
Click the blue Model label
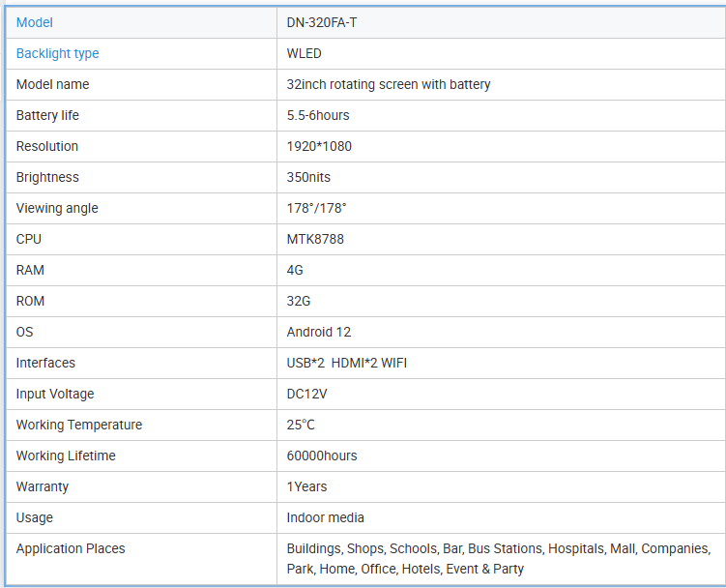click(x=35, y=22)
